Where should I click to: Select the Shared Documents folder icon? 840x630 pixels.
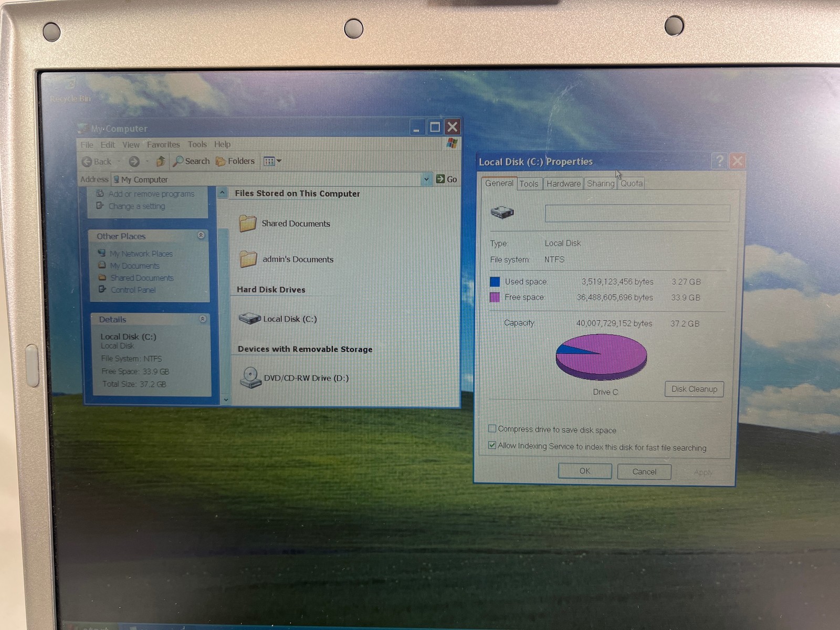[x=247, y=223]
